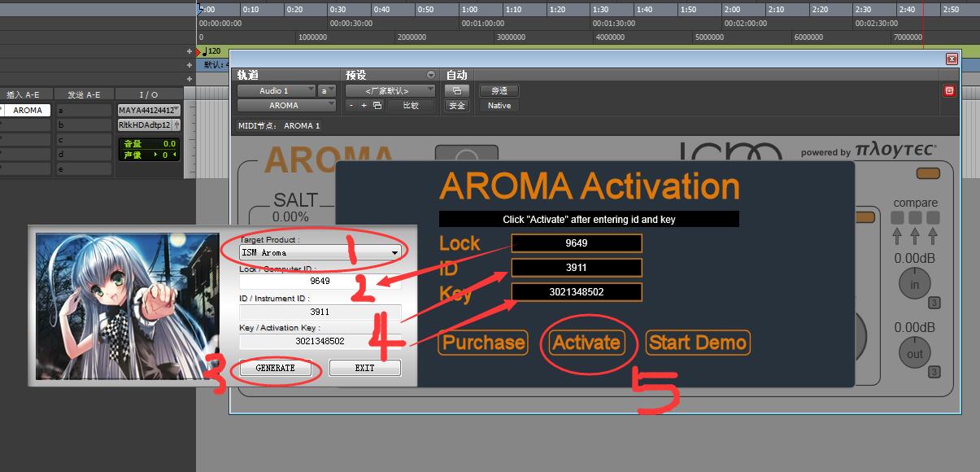The height and width of the screenshot is (472, 980).
Task: Close the AROMA plugin window
Action: coord(952,59)
